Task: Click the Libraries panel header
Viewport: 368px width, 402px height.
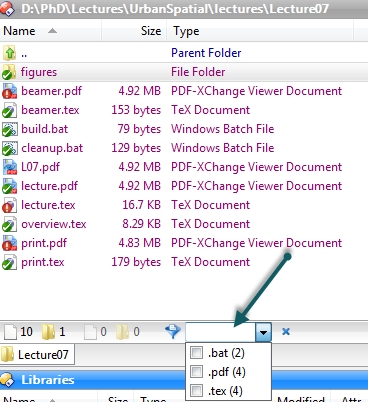Action: click(x=184, y=380)
